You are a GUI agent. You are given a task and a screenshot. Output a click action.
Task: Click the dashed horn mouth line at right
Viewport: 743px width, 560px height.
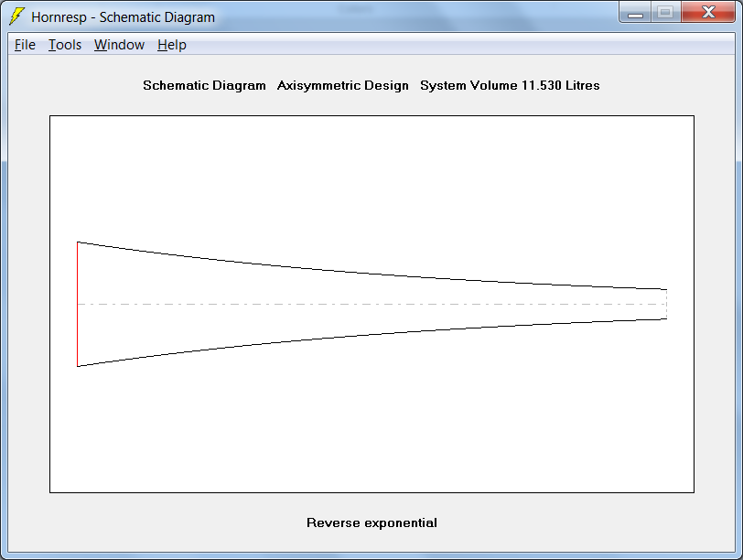pyautogui.click(x=667, y=304)
